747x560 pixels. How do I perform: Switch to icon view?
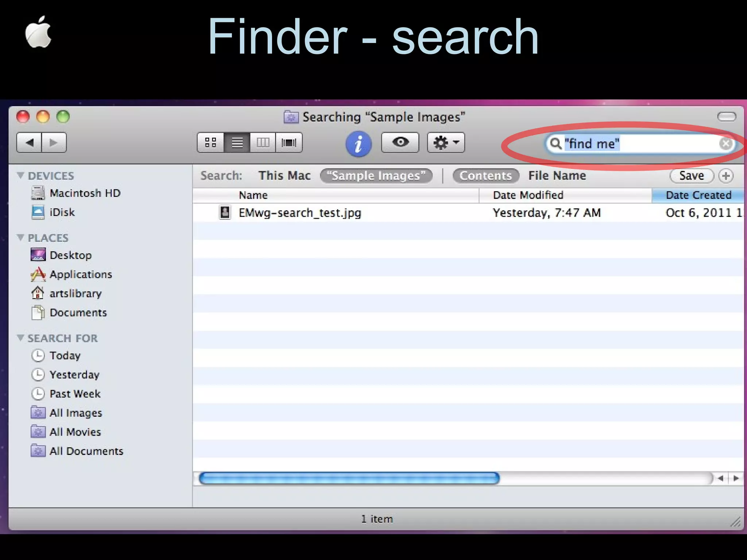(x=210, y=143)
